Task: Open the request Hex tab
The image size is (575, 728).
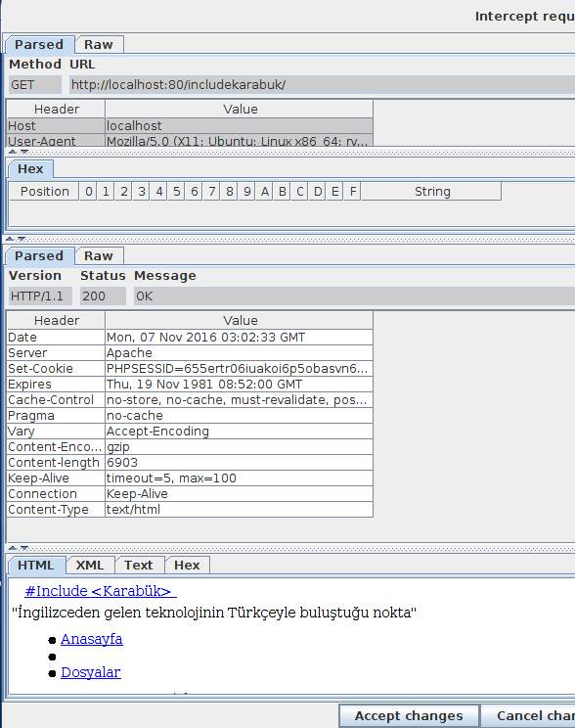Action: pos(30,169)
